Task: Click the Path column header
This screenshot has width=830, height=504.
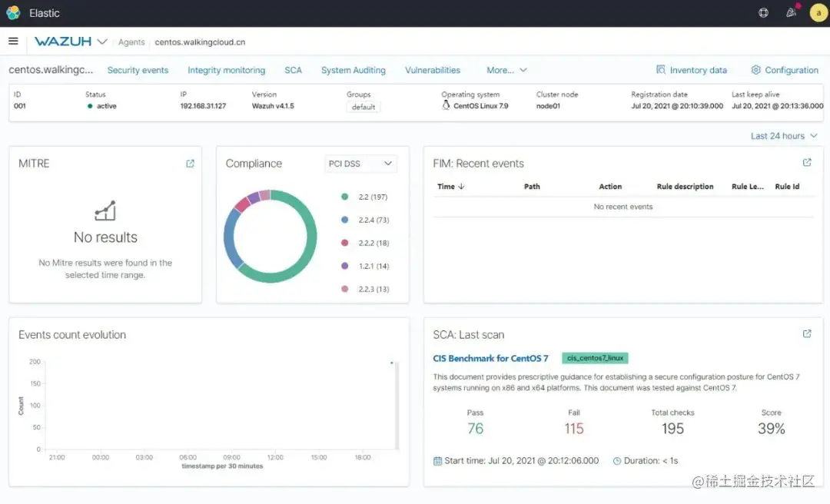Action: (x=532, y=187)
